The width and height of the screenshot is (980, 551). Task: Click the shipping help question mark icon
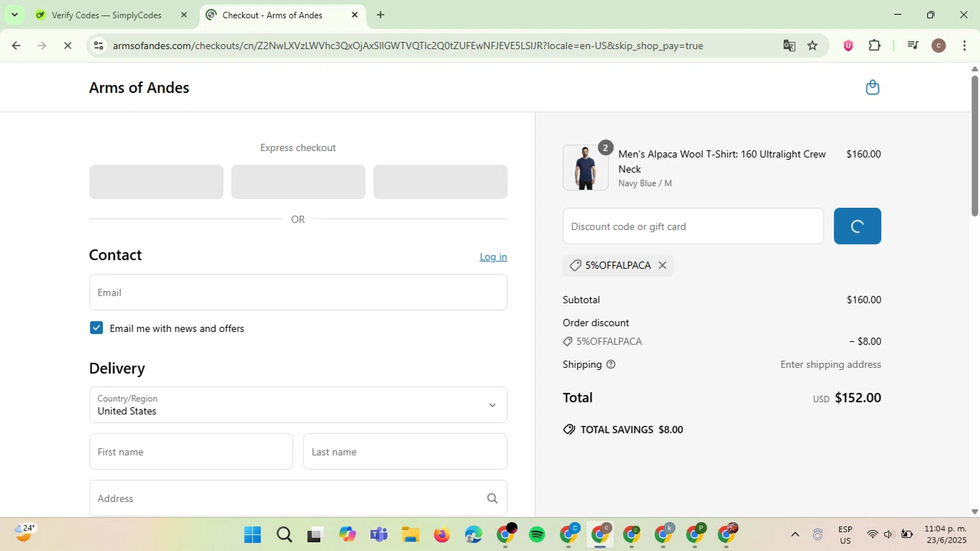[611, 365]
